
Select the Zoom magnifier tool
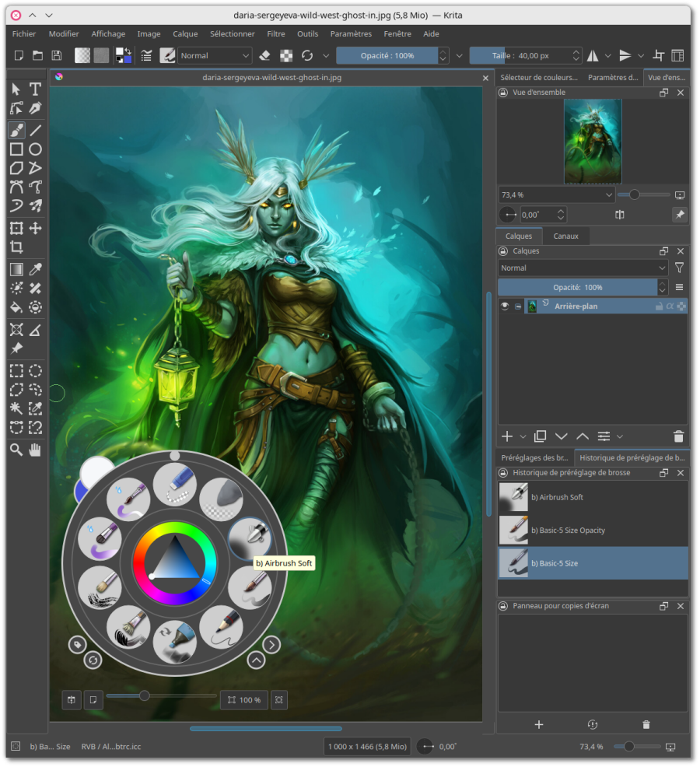(16, 450)
